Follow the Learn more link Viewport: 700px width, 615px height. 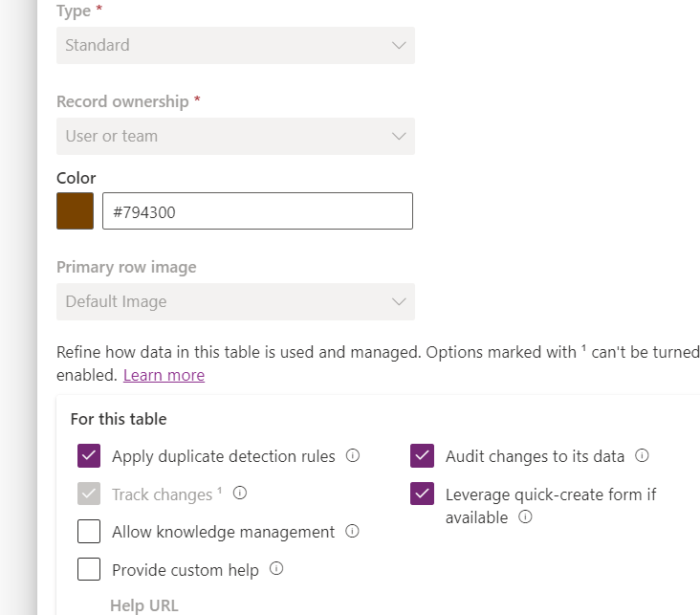click(164, 375)
